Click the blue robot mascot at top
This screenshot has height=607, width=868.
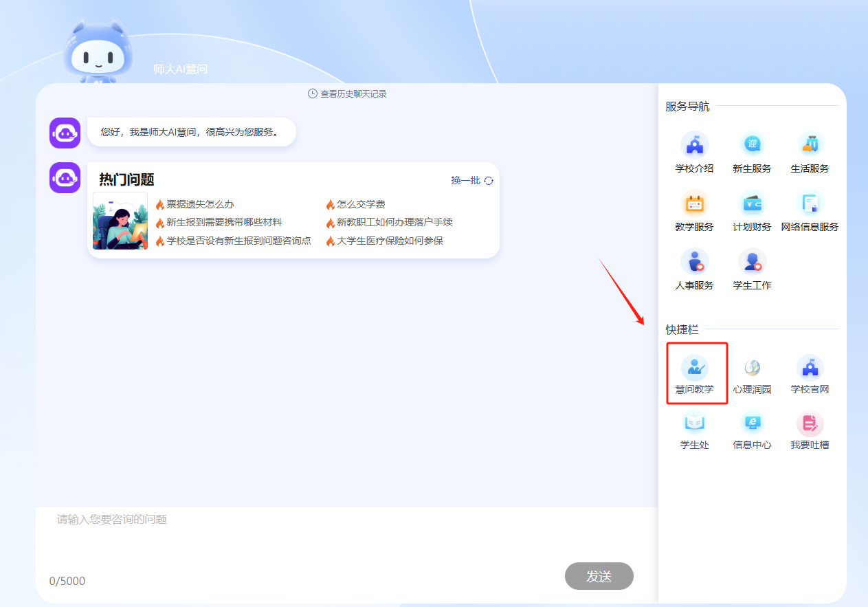tap(98, 52)
